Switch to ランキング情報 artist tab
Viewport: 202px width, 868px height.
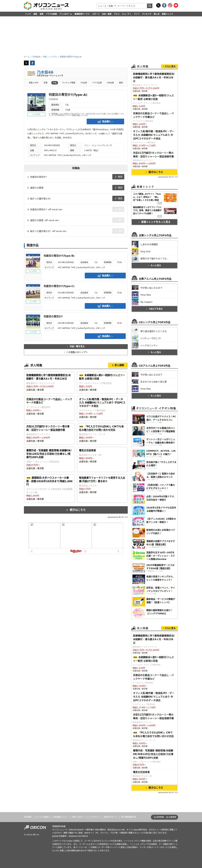click(68, 83)
